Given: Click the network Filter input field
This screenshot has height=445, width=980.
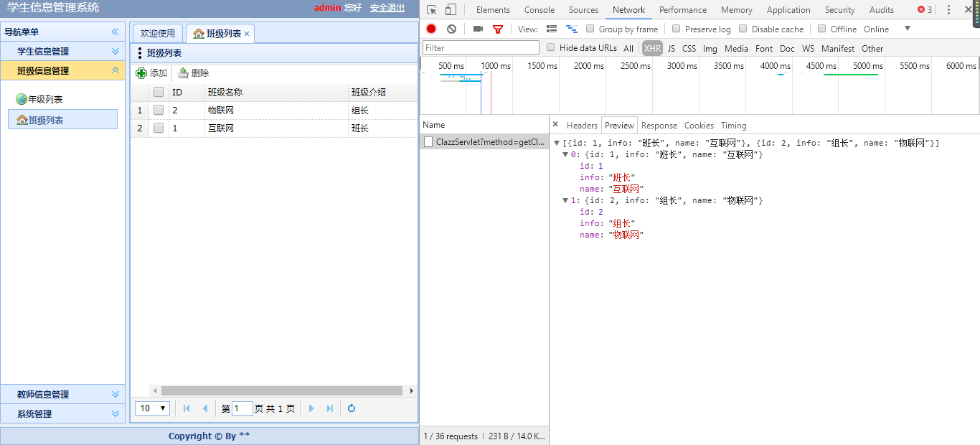Looking at the screenshot, I should pyautogui.click(x=481, y=47).
